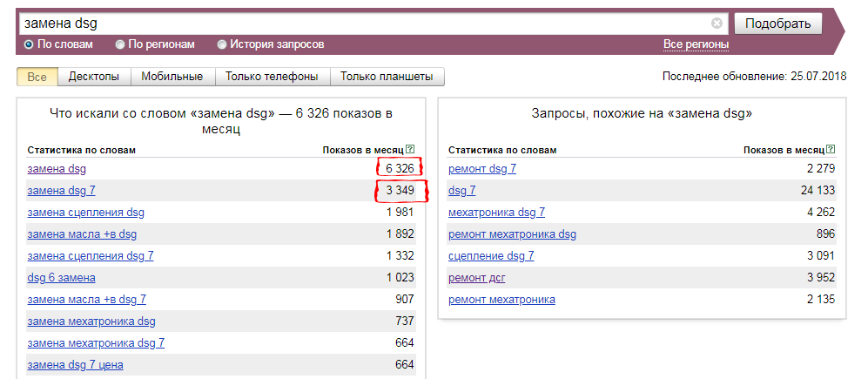Open the "ремонт dsg 7" similar query
The height and width of the screenshot is (379, 868).
482,169
